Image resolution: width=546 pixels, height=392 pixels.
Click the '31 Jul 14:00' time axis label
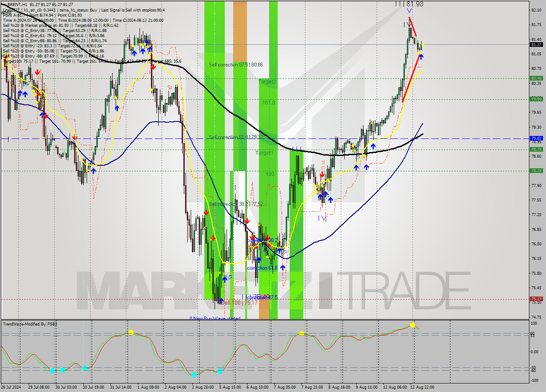pyautogui.click(x=121, y=387)
